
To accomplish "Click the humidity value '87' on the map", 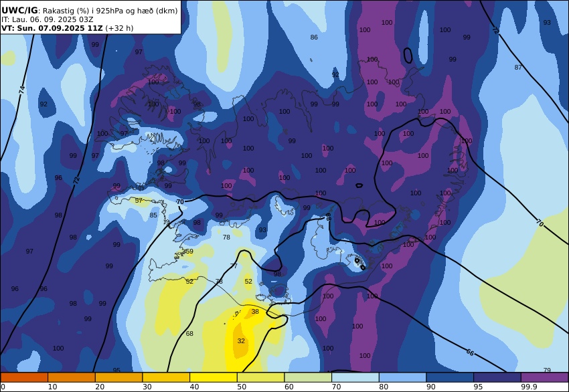I will (x=518, y=67).
